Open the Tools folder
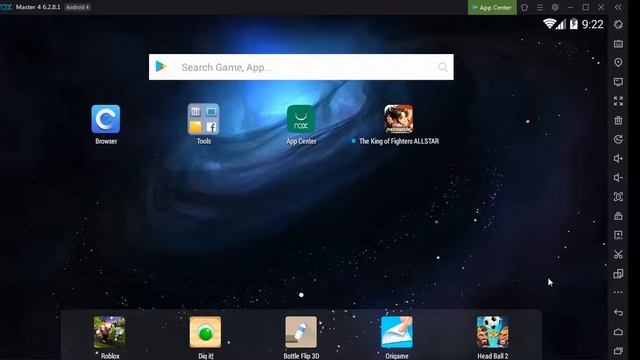 point(203,119)
